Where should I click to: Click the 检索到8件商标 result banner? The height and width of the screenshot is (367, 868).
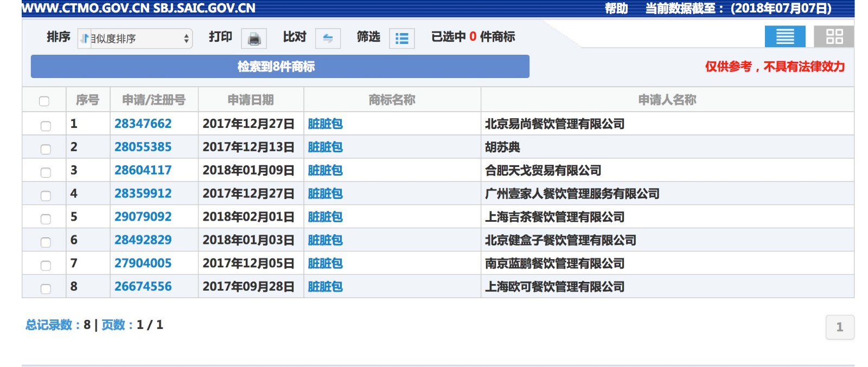[280, 67]
